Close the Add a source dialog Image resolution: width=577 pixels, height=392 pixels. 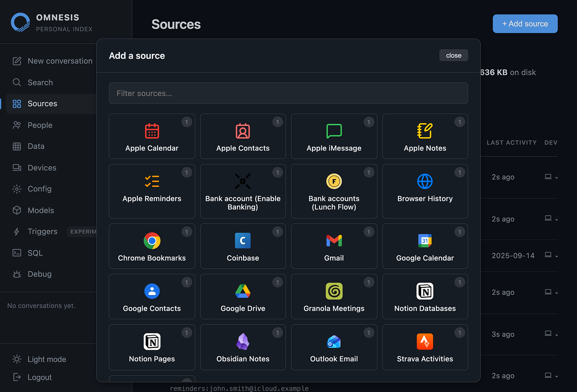pyautogui.click(x=454, y=56)
